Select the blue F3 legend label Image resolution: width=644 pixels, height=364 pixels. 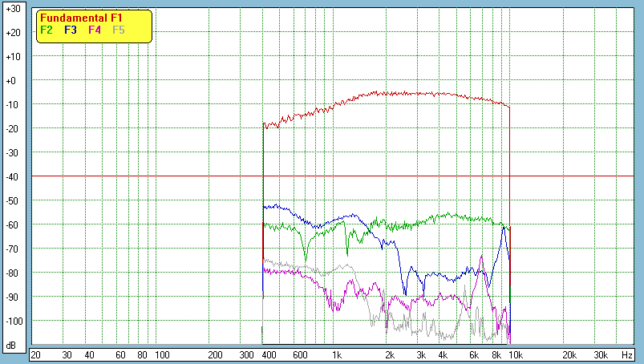click(x=71, y=30)
